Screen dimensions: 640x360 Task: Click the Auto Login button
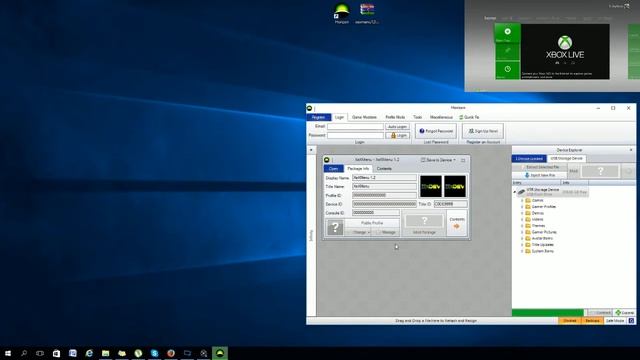[397, 127]
